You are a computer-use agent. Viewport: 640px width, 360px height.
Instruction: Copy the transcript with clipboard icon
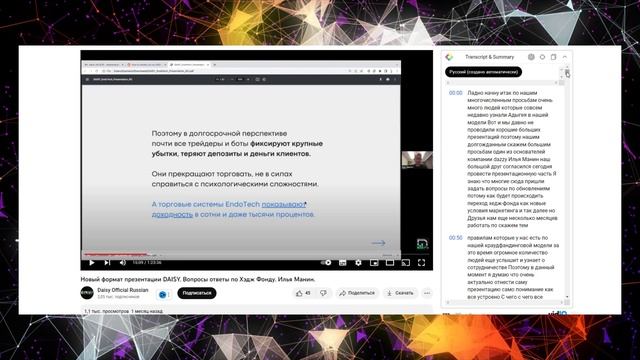coord(553,57)
